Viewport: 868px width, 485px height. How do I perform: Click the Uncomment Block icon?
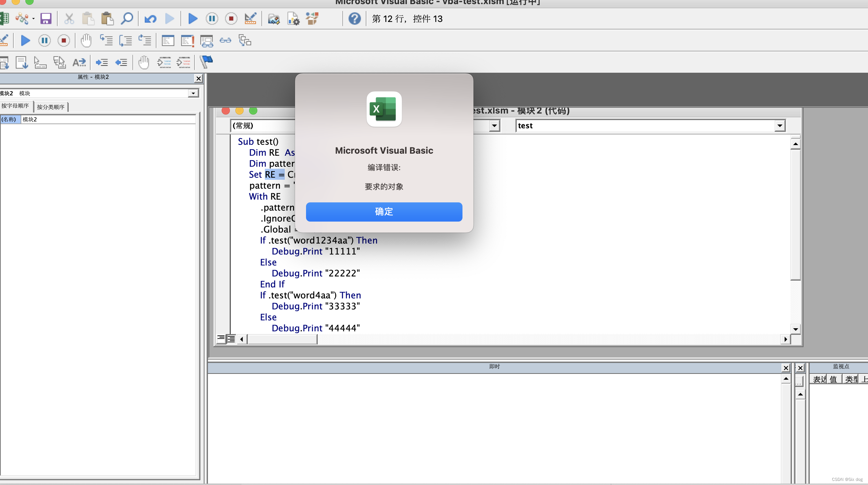point(183,62)
